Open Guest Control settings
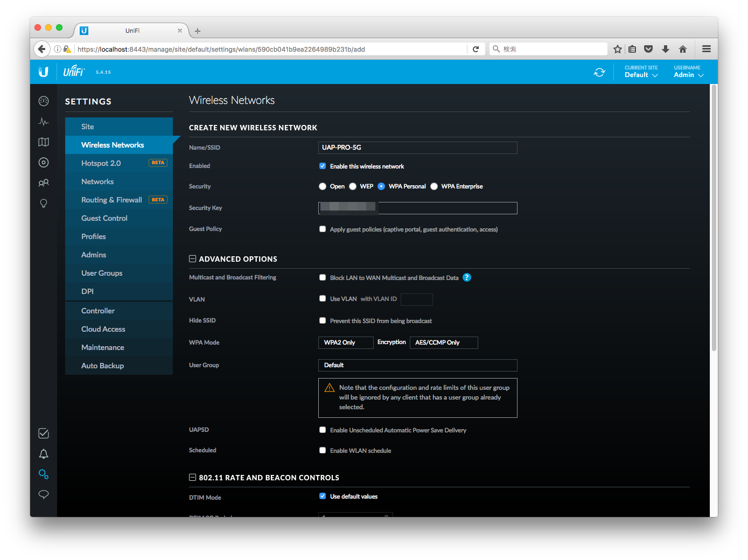This screenshot has width=748, height=560. (119, 218)
